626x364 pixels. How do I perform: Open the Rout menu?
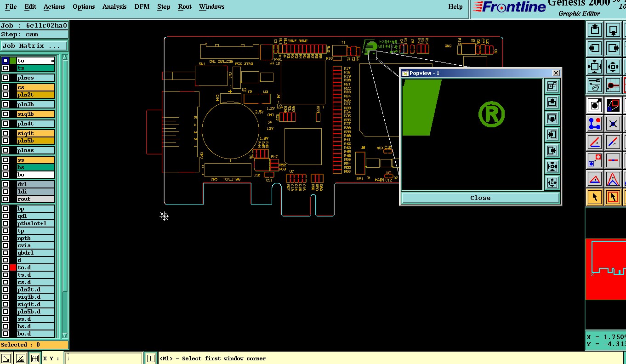click(185, 6)
